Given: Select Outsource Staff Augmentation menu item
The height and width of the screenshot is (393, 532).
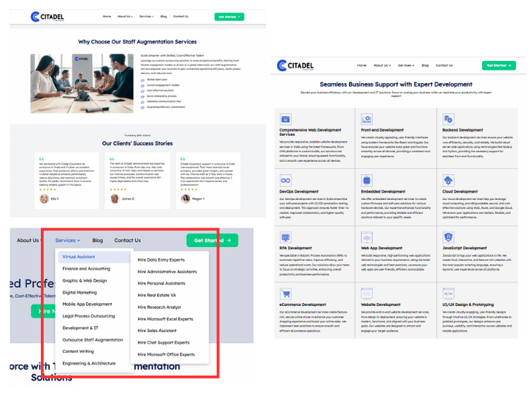Looking at the screenshot, I should [93, 340].
